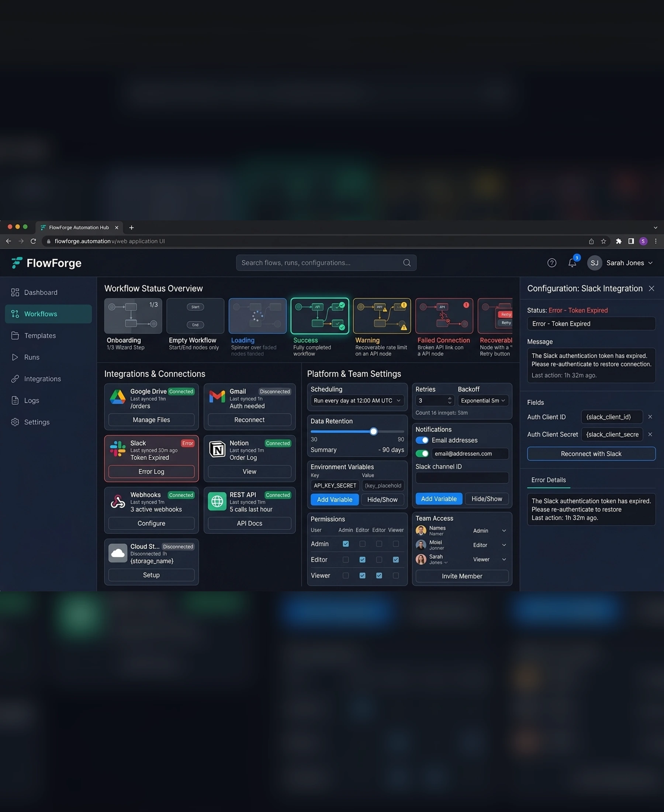Toggle the email@addressen.com switch

pyautogui.click(x=422, y=454)
